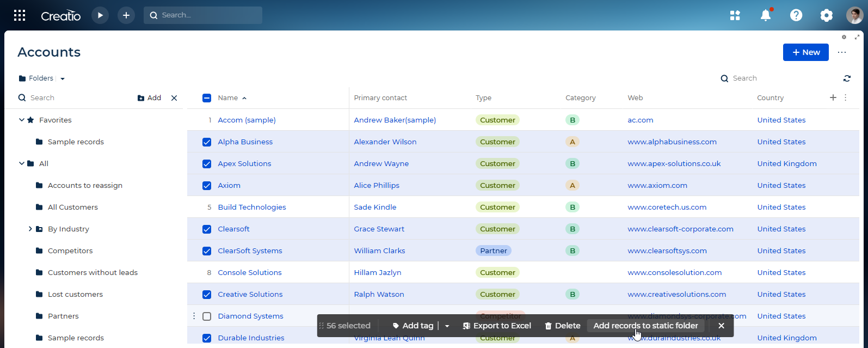Click Axiom's category A badge

pyautogui.click(x=572, y=185)
